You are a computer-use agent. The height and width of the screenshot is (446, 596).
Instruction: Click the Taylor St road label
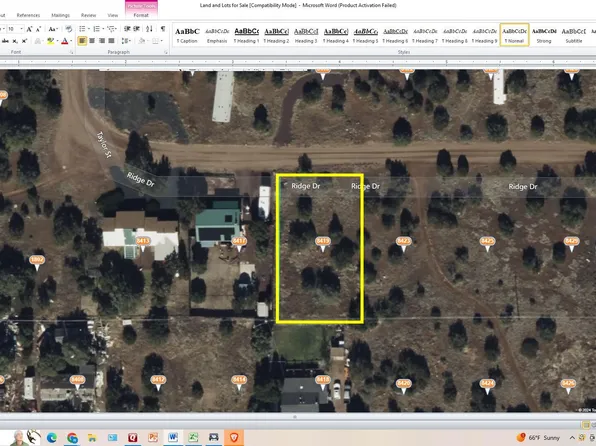(104, 145)
